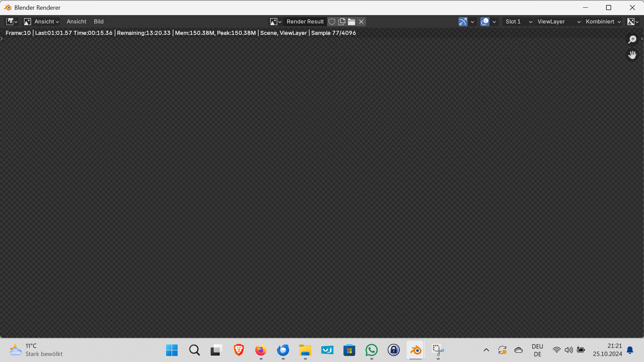The height and width of the screenshot is (362, 644).
Task: Click the new image copy icon
Action: tap(341, 21)
